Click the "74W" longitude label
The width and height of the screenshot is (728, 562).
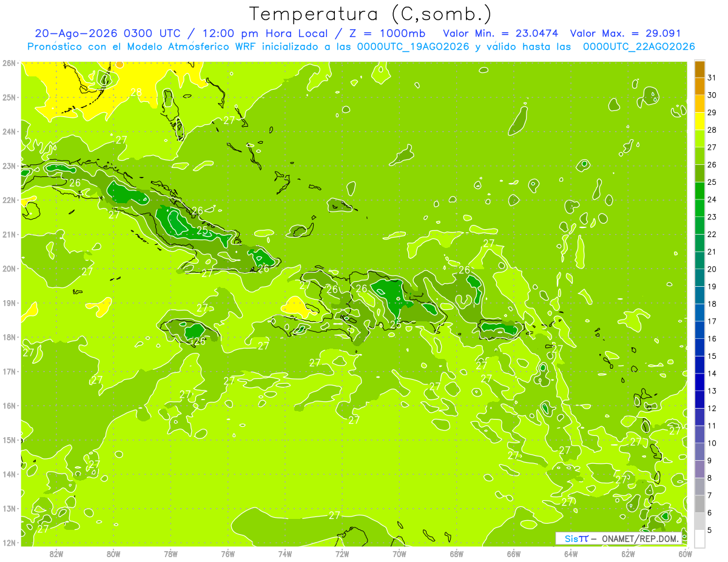285,553
